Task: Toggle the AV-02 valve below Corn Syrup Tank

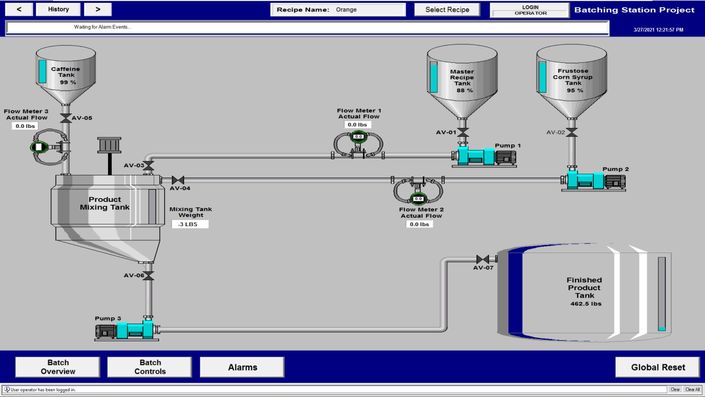Action: (572, 133)
